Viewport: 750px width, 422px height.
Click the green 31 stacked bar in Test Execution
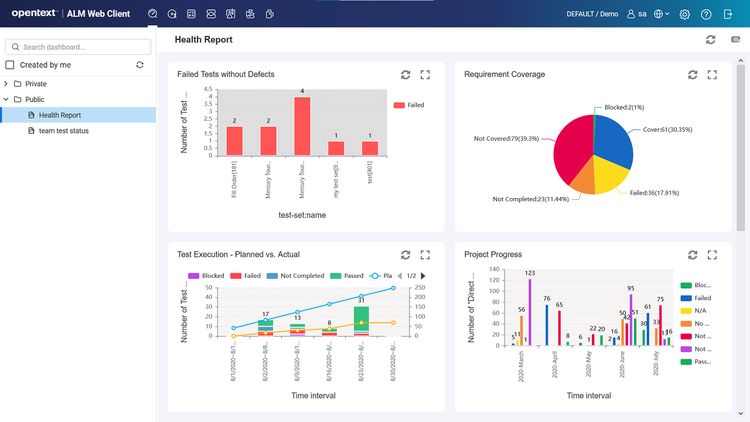point(361,318)
